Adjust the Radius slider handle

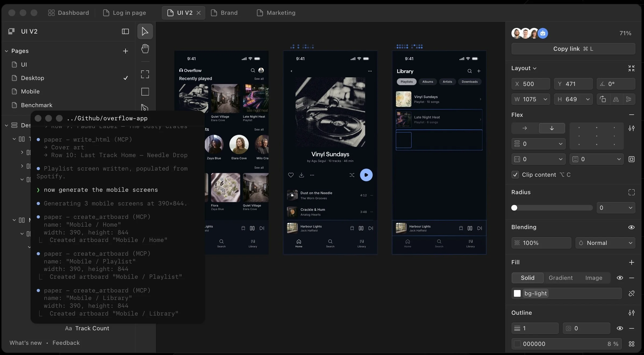514,208
